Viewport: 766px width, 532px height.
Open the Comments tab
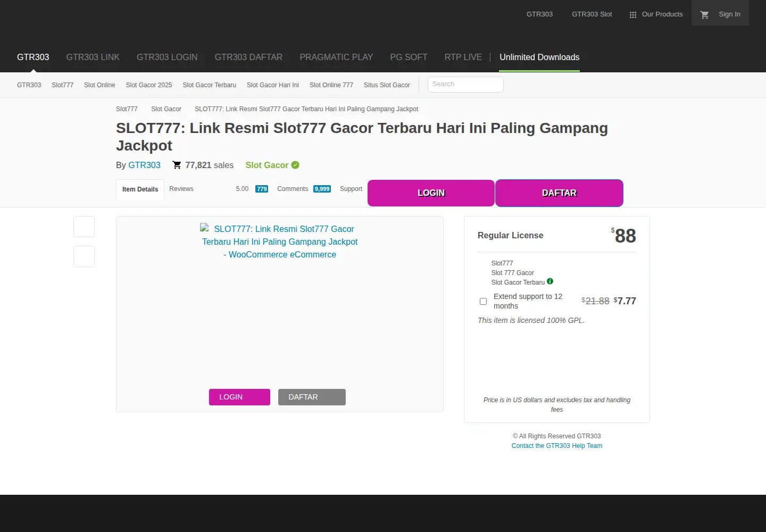293,189
